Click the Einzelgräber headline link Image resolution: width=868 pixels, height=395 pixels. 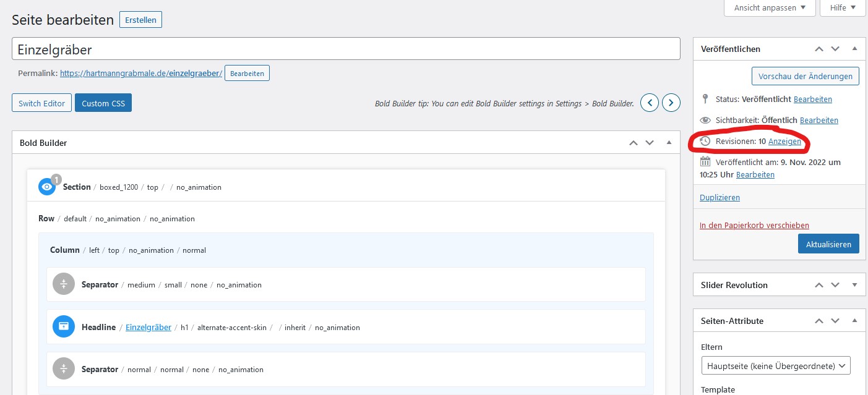point(148,327)
